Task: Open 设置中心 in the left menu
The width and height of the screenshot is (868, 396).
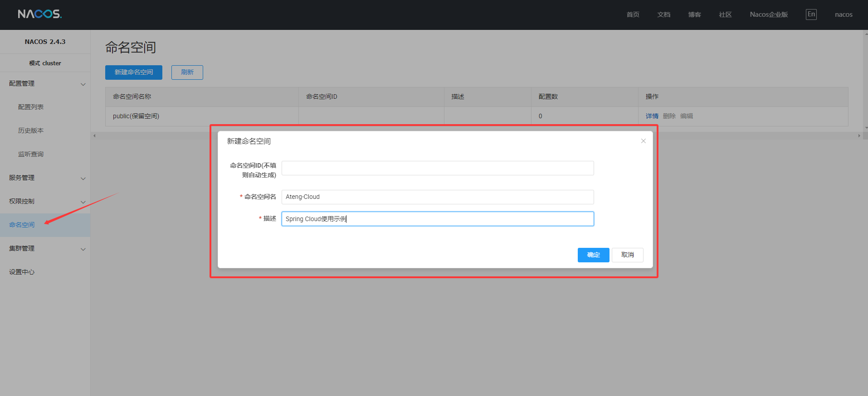Action: pyautogui.click(x=22, y=272)
